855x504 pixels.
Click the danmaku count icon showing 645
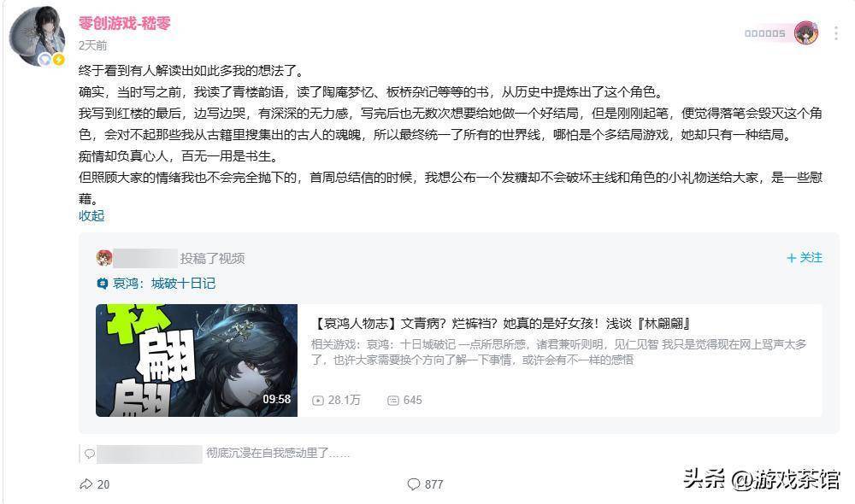(393, 401)
